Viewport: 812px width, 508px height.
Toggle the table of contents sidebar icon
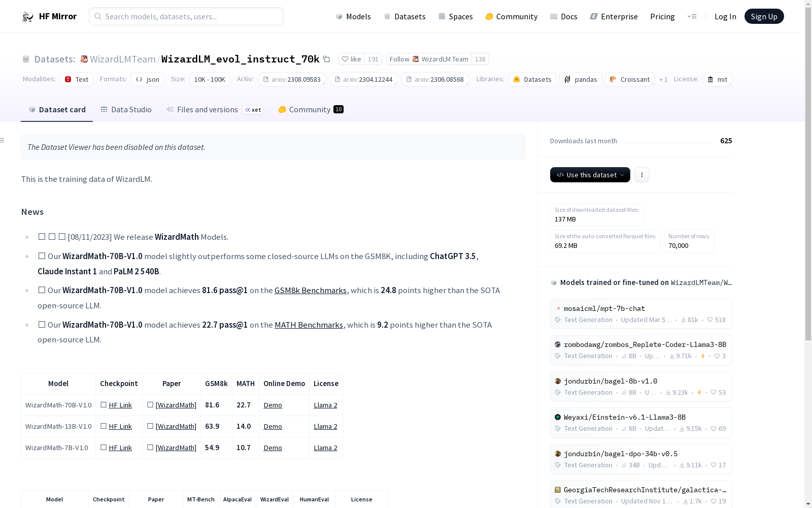pyautogui.click(x=3, y=140)
